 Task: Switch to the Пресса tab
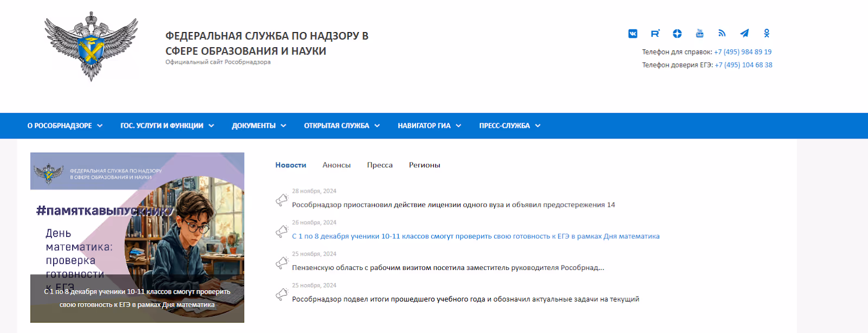(x=380, y=165)
